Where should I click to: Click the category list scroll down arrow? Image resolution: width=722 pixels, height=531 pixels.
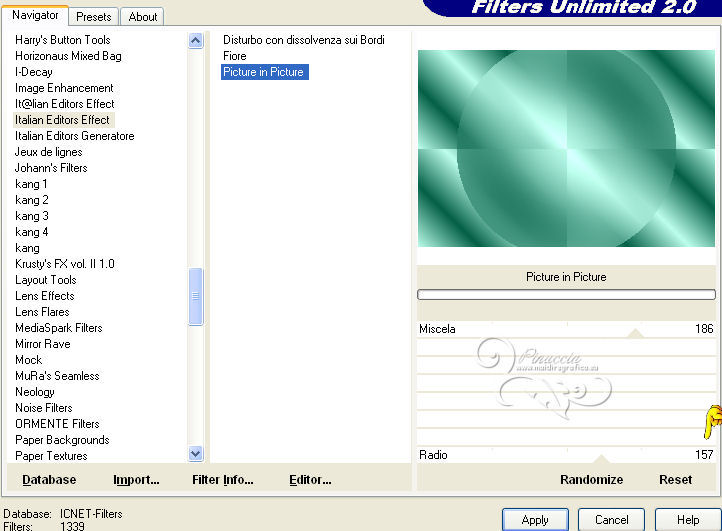pyautogui.click(x=196, y=454)
